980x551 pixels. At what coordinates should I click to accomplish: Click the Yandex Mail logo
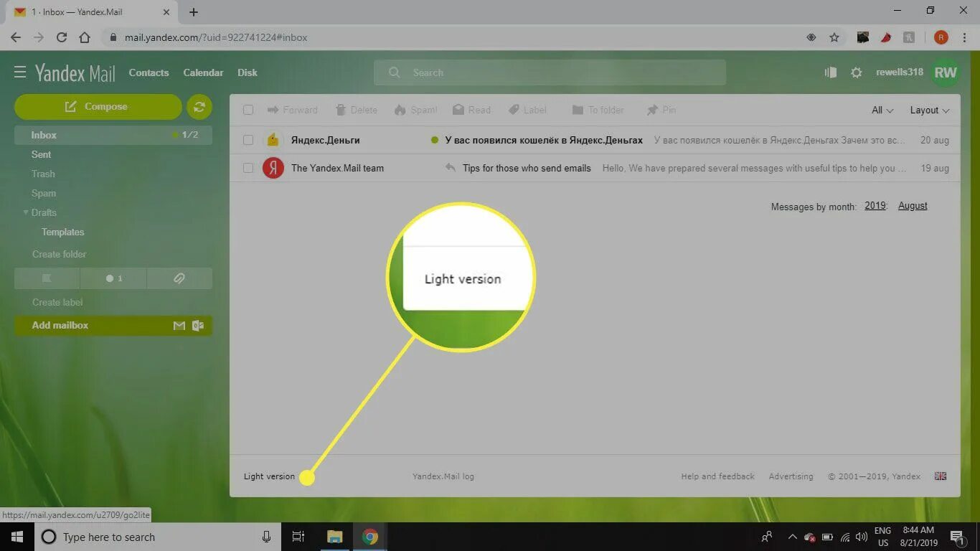pyautogui.click(x=75, y=72)
